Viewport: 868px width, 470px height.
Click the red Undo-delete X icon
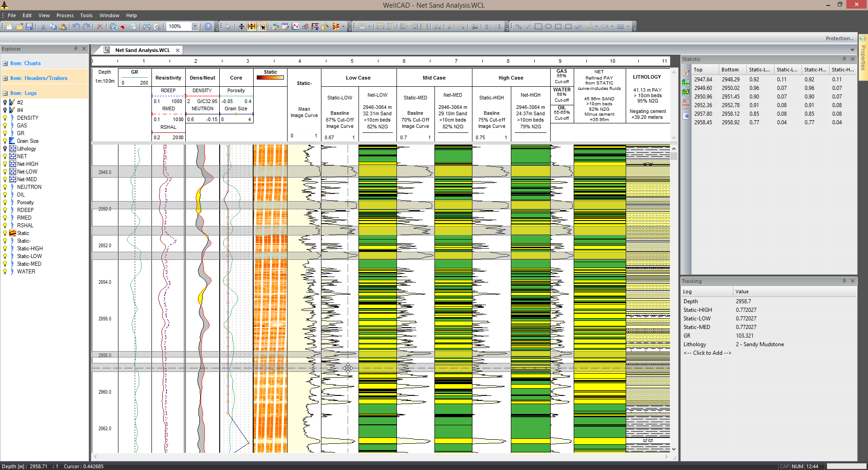(x=100, y=27)
